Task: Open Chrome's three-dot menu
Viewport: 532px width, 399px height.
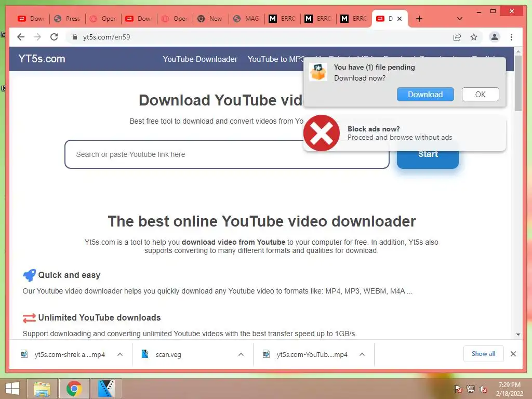Action: pyautogui.click(x=511, y=37)
